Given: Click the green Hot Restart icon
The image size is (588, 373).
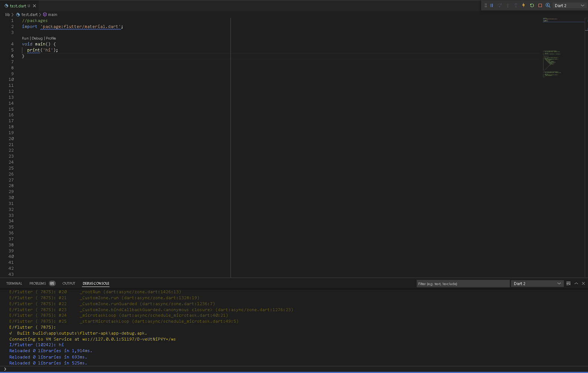Looking at the screenshot, I should pyautogui.click(x=532, y=6).
